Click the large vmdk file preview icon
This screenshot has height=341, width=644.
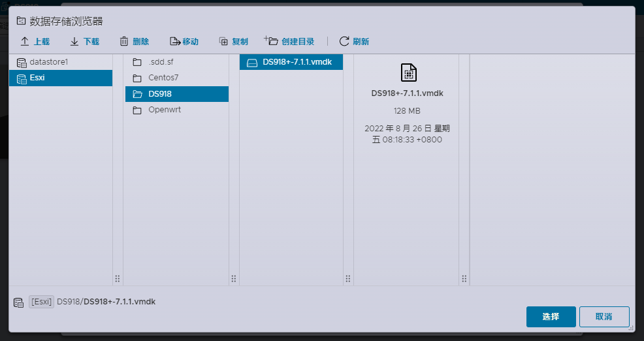408,73
